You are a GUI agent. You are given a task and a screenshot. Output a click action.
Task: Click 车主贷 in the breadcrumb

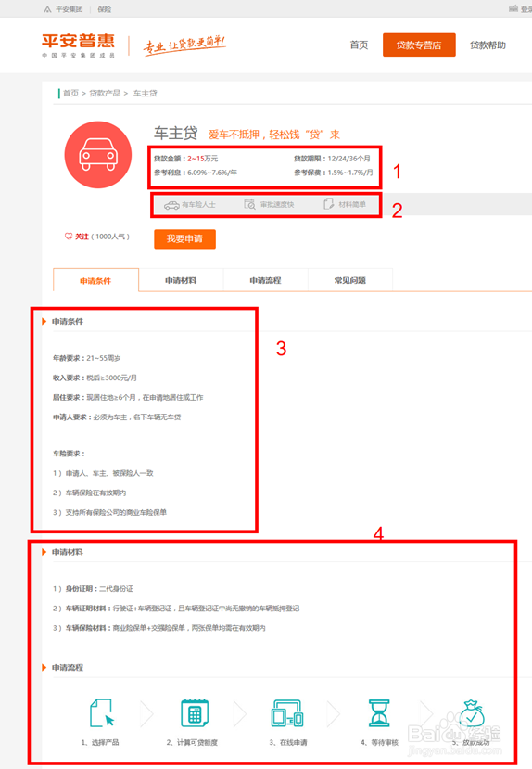pyautogui.click(x=145, y=93)
